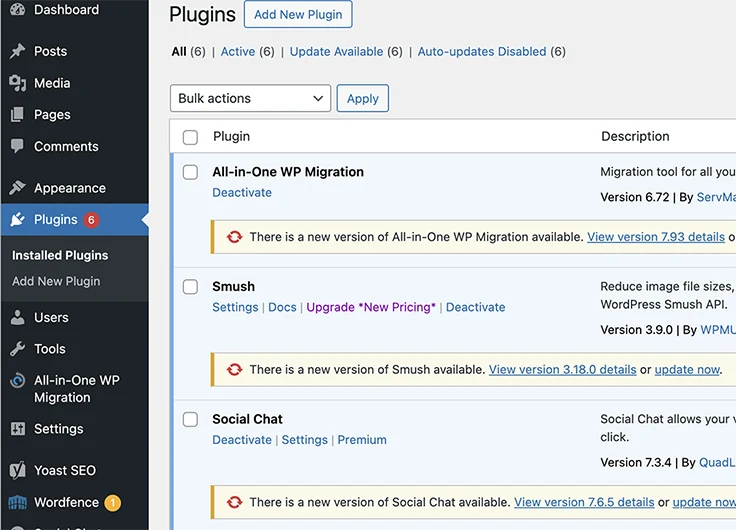Screen dimensions: 736x530
Task: Filter plugins by Update Available
Action: click(x=337, y=52)
